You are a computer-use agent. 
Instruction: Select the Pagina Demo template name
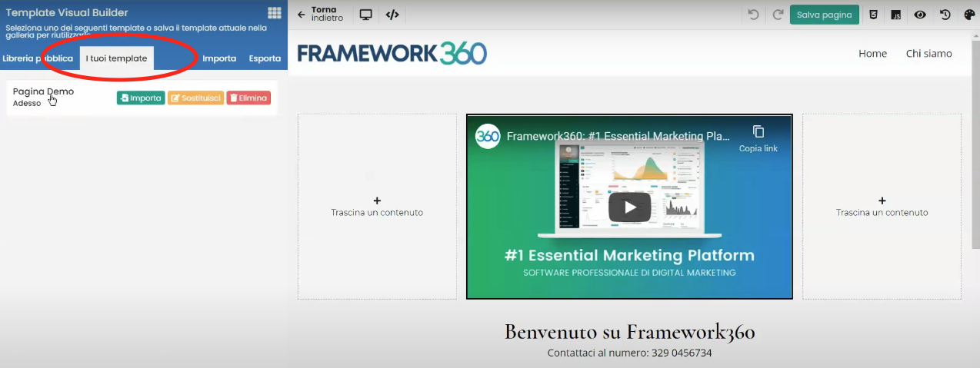tap(43, 91)
